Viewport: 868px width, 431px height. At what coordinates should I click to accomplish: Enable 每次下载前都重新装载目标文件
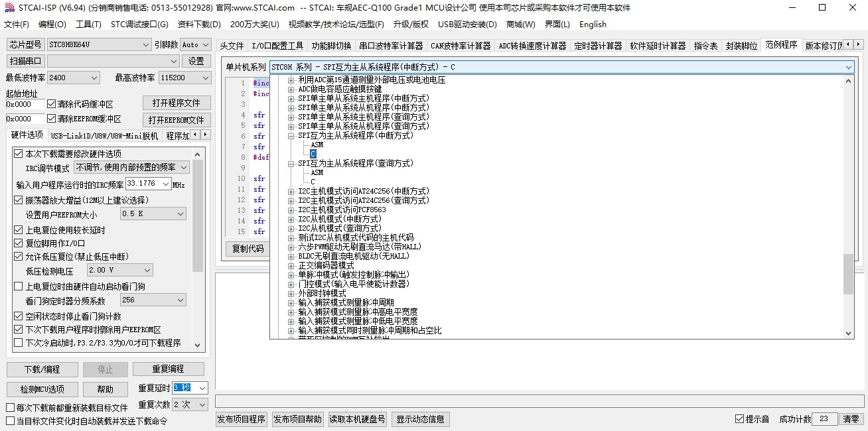click(10, 408)
